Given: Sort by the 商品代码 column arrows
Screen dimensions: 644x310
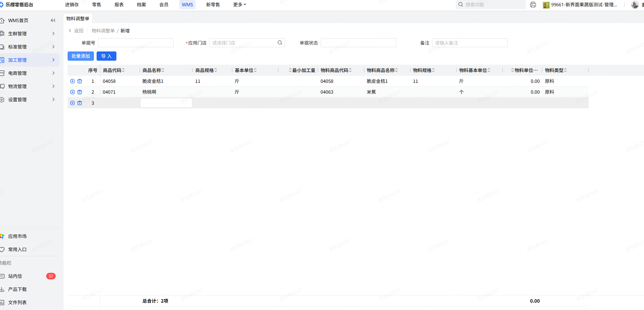Looking at the screenshot, I should point(123,70).
